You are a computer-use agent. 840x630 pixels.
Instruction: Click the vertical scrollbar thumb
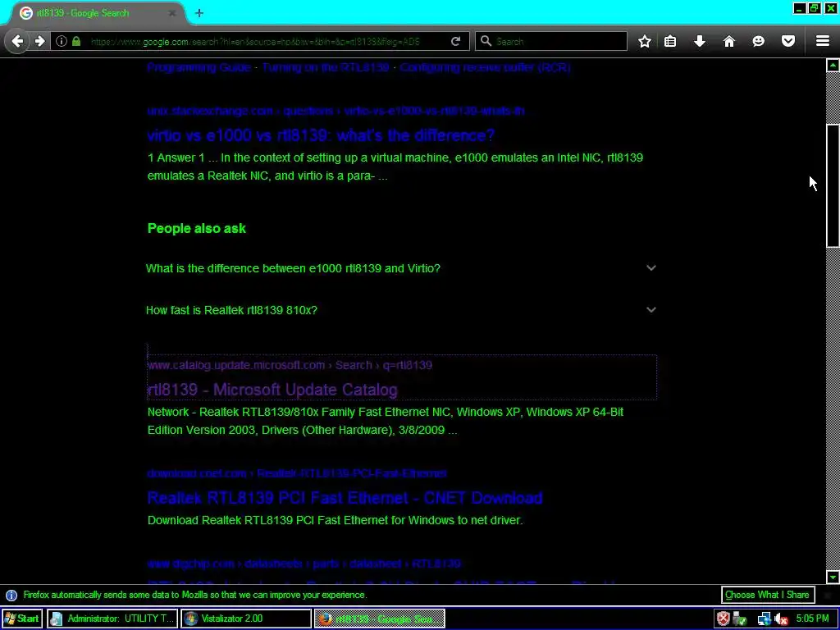[833, 185]
